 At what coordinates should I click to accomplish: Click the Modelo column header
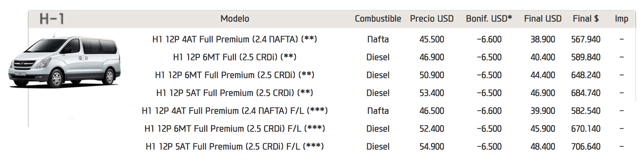pos(235,19)
